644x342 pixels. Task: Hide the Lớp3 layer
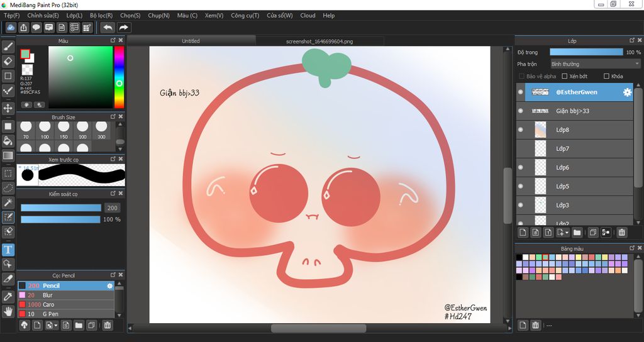(x=520, y=206)
